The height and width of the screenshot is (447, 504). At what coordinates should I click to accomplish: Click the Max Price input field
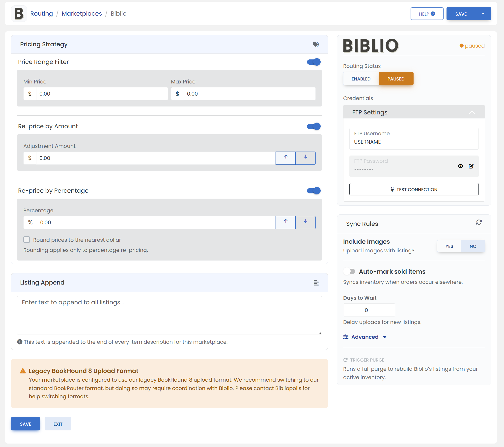coord(250,94)
